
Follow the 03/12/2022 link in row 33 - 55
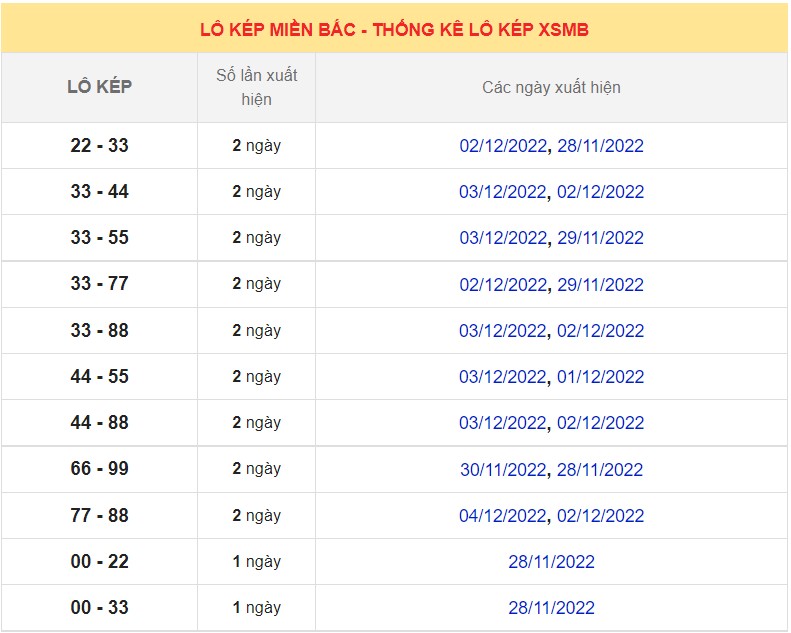click(503, 238)
